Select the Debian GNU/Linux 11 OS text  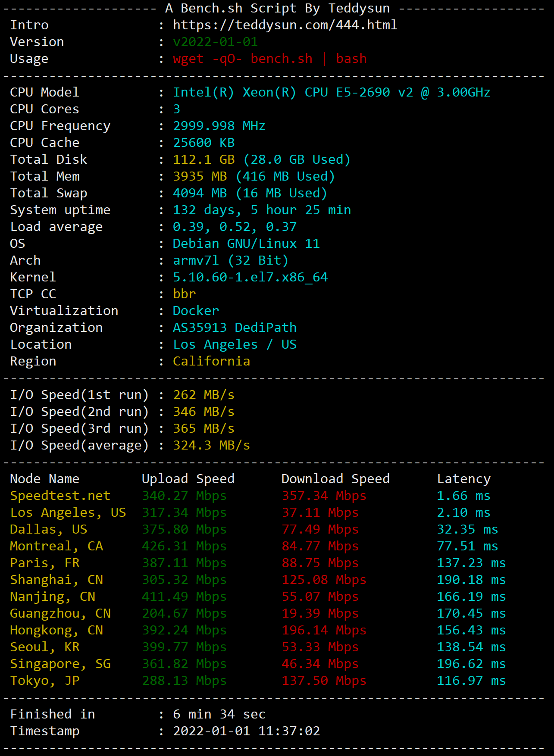click(246, 244)
